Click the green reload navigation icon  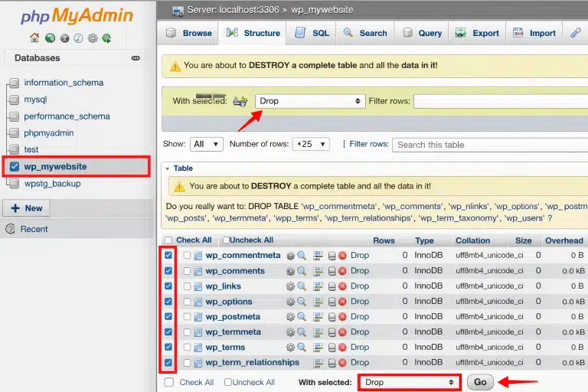107,38
